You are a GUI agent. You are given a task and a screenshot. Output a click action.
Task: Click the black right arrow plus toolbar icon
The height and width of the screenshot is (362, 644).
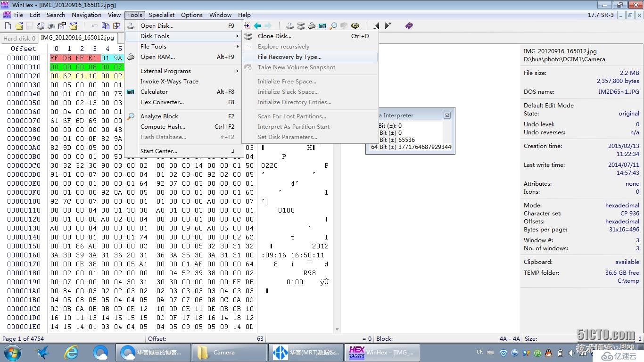[388, 26]
